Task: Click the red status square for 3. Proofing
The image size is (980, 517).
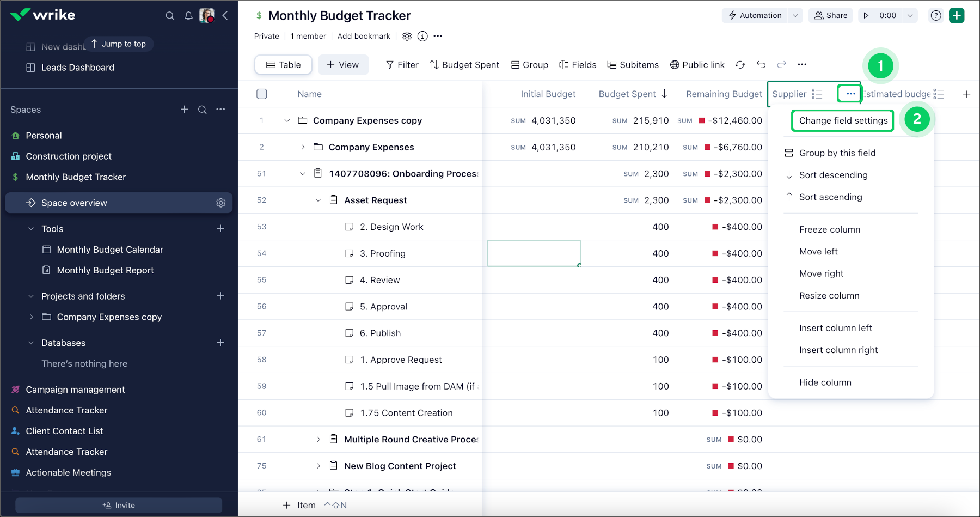Action: 715,253
